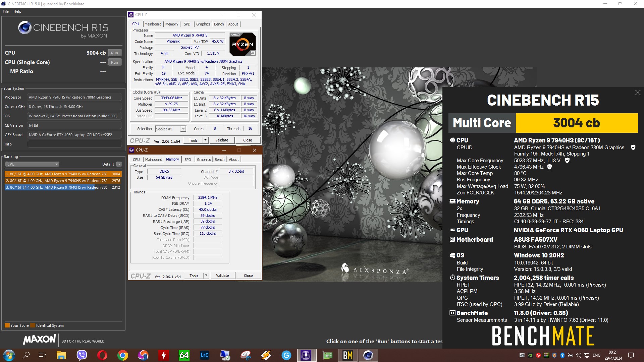Click the 3004 cb Multi Core score

click(x=577, y=123)
